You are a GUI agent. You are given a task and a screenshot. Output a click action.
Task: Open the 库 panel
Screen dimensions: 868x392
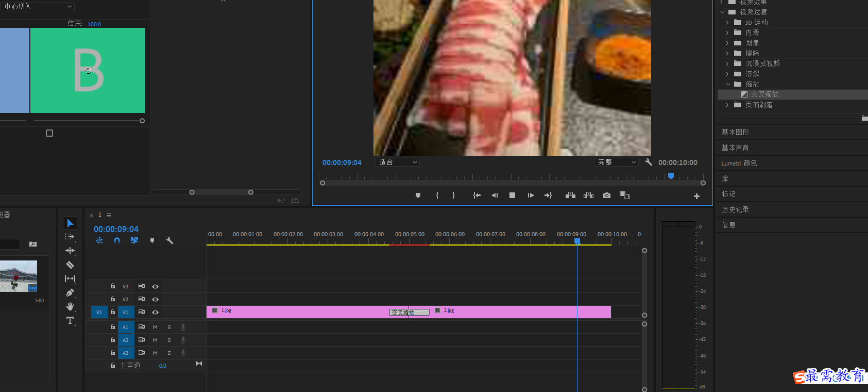[725, 178]
